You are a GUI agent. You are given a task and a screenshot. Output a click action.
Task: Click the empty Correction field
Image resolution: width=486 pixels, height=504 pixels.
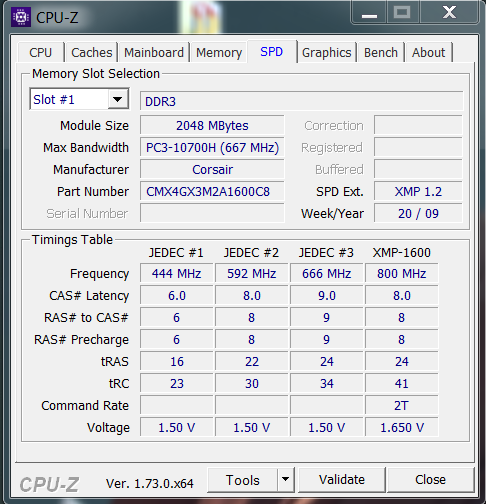coord(418,126)
